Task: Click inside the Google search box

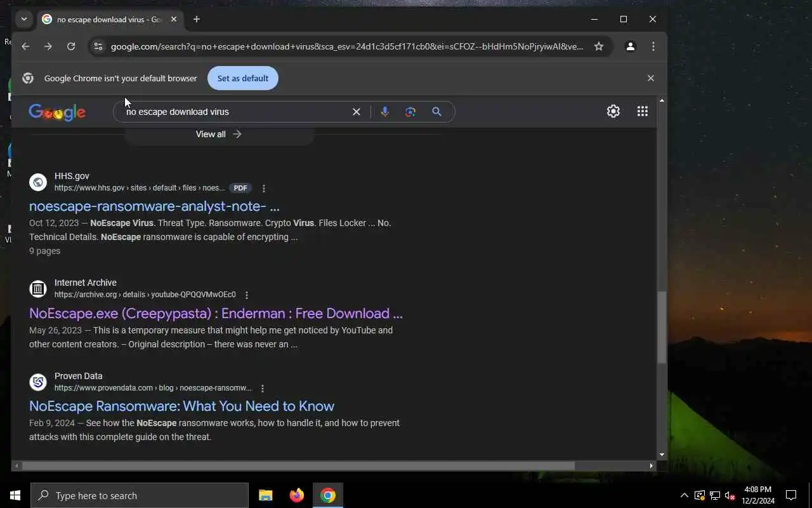Action: [235, 112]
